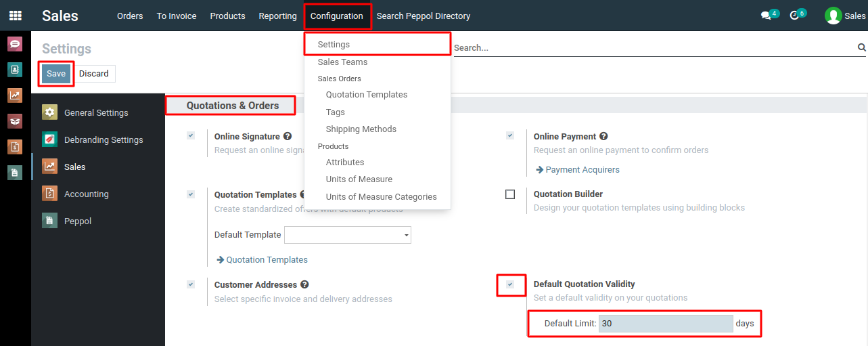Toggle Online Signature checkbox
This screenshot has height=346, width=868.
(191, 135)
